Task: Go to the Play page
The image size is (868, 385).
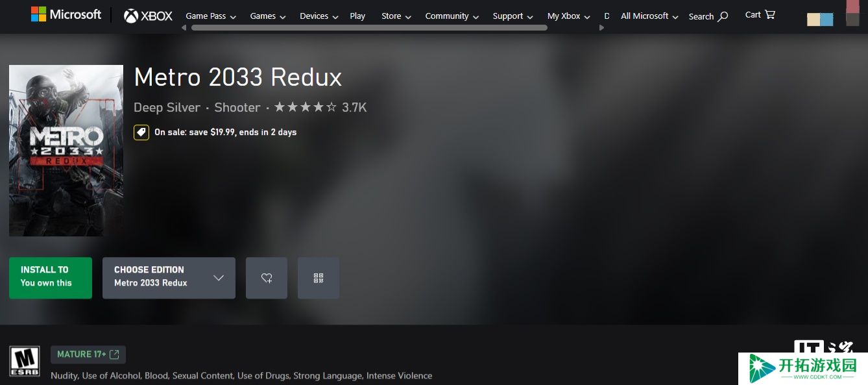Action: (x=357, y=16)
